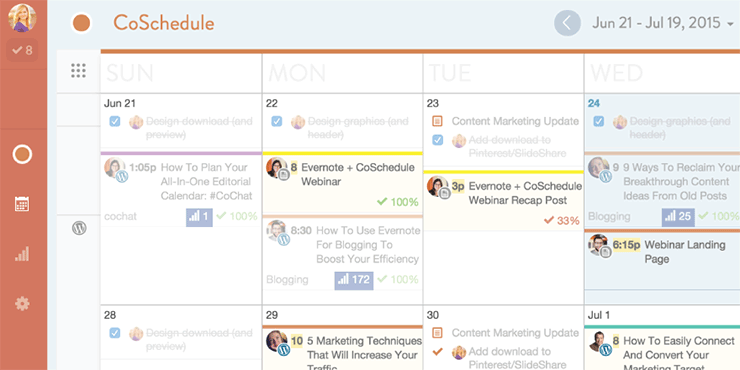Click the orange circle logo next to CoSchedule
This screenshot has width=740, height=370.
[x=81, y=23]
